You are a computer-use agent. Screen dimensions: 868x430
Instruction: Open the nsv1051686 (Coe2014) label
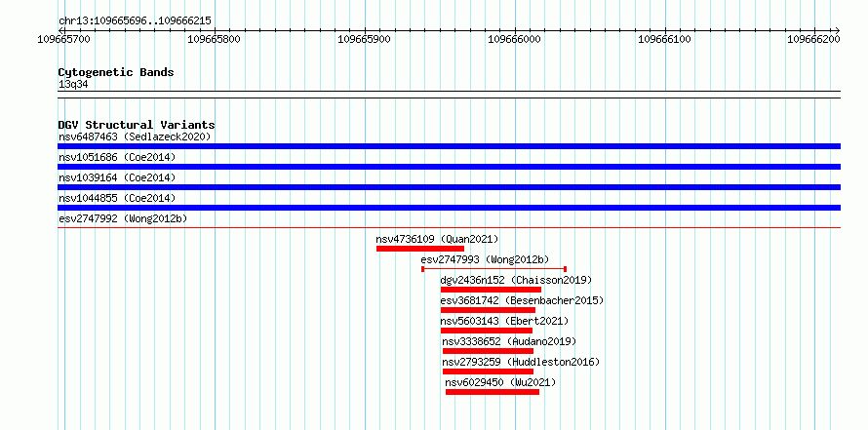tap(117, 157)
